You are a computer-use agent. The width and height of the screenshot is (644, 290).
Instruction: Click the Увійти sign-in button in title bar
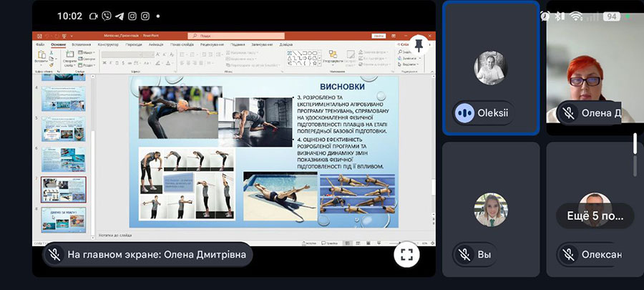tap(379, 36)
